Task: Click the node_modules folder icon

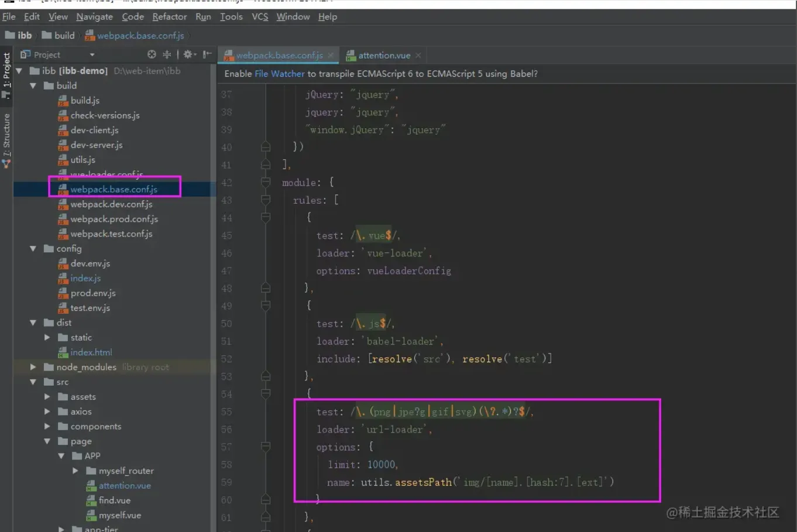Action: click(x=49, y=367)
